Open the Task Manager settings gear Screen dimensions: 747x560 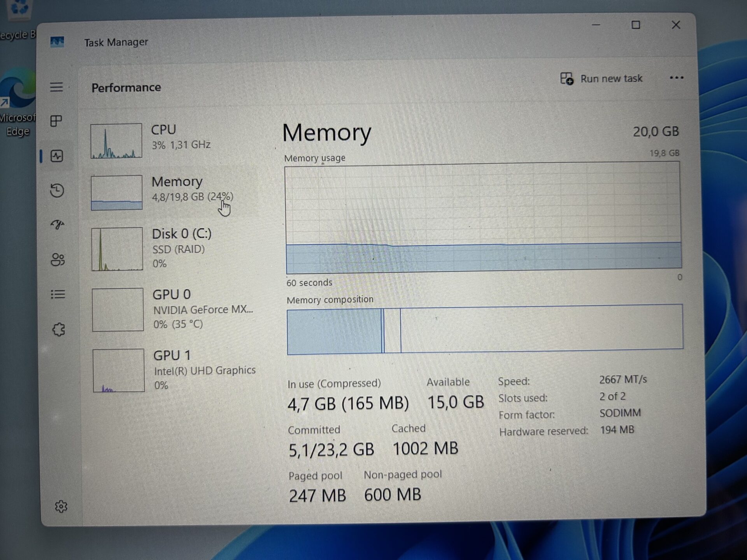pyautogui.click(x=61, y=506)
